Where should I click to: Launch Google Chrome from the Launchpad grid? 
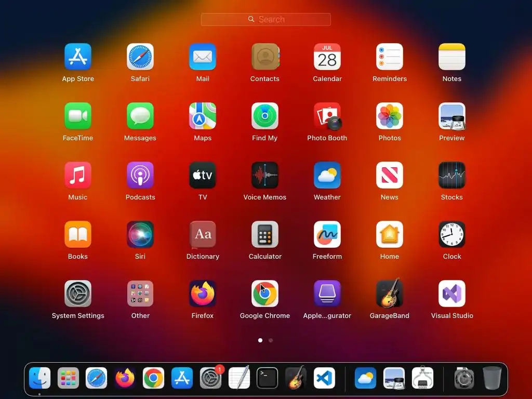tap(265, 294)
